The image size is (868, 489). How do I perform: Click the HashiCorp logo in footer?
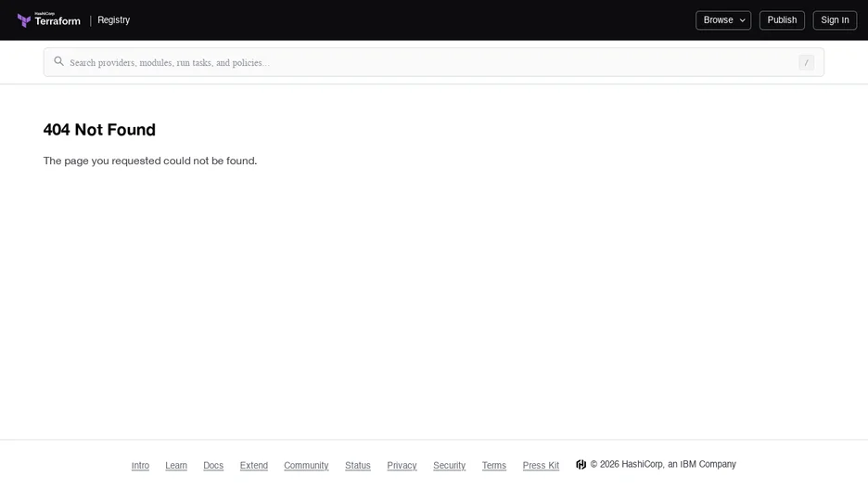[x=581, y=465]
